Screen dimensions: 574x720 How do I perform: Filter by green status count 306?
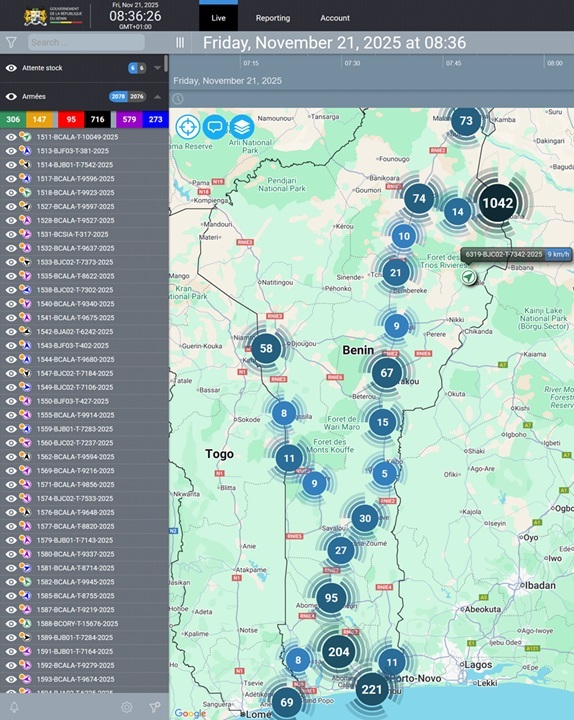[13, 119]
